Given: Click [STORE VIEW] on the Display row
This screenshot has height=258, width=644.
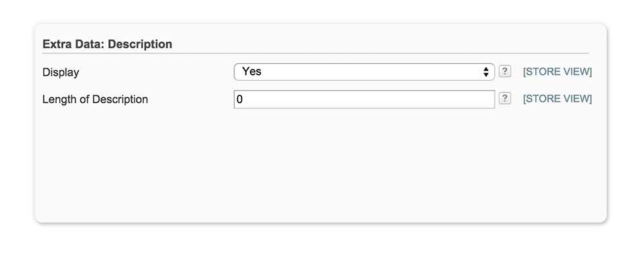Looking at the screenshot, I should tap(557, 72).
